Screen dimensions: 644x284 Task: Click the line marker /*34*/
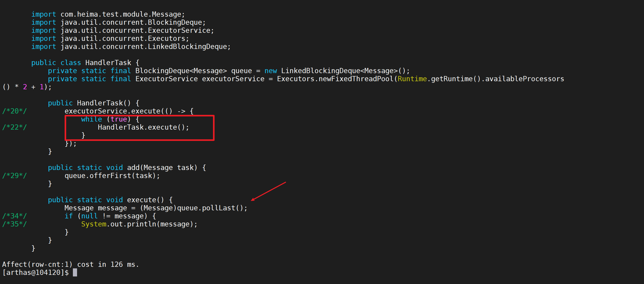[15, 216]
